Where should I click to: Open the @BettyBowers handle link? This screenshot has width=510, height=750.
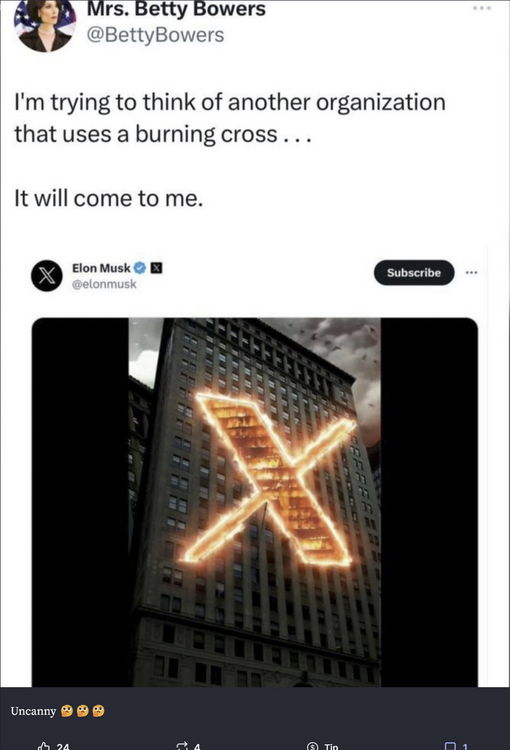(155, 35)
